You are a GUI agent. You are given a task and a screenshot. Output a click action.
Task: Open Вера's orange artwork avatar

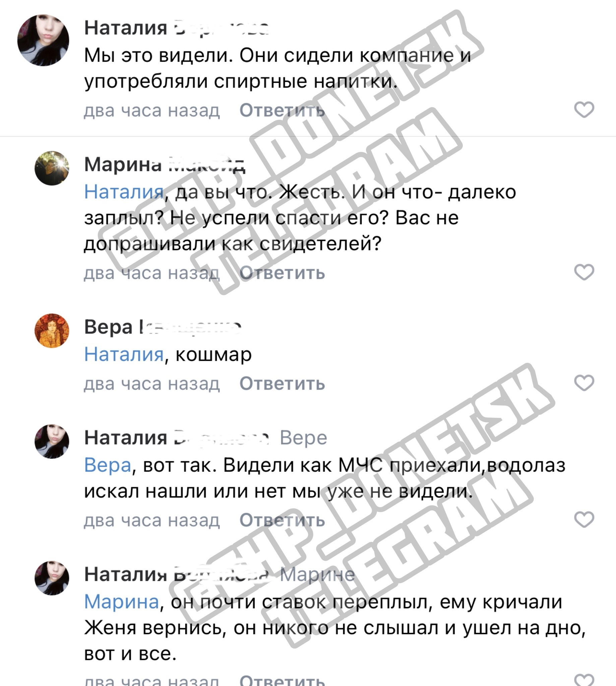pyautogui.click(x=52, y=330)
